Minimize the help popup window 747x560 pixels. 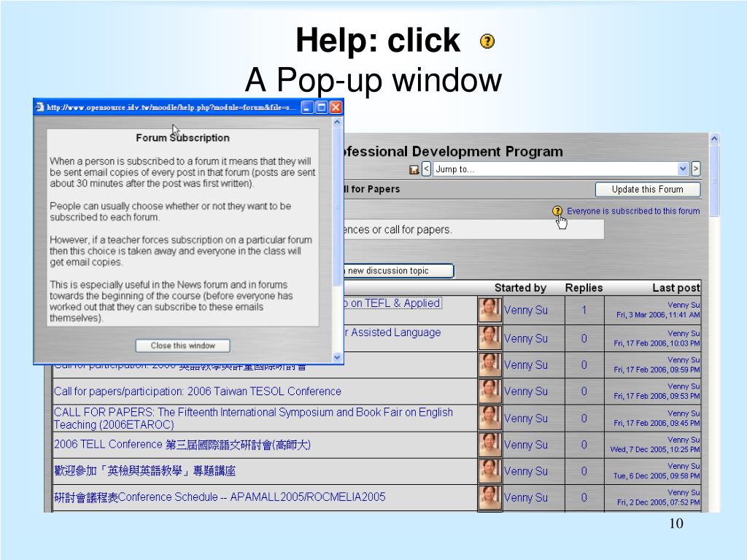tap(308, 107)
